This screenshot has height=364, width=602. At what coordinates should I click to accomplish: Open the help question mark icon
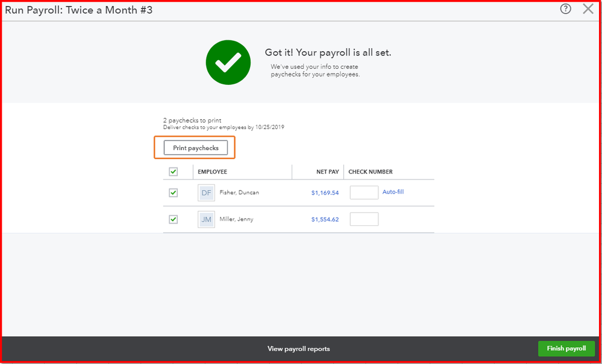tap(565, 9)
